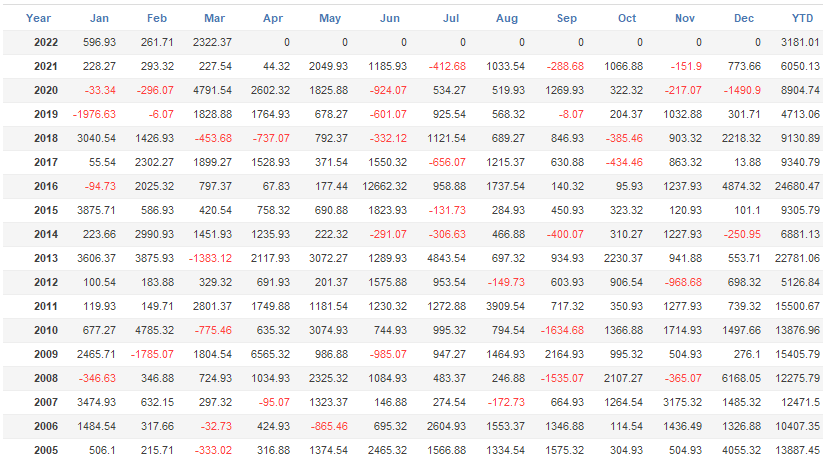This screenshot has height=466, width=830.
Task: Select the 3181.01 YTD total for 2022
Action: click(798, 42)
